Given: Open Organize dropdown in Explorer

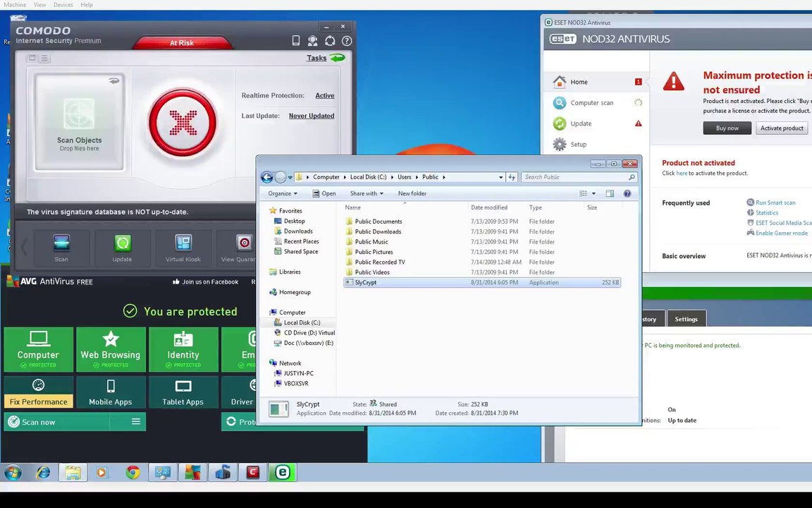Looking at the screenshot, I should click(283, 193).
